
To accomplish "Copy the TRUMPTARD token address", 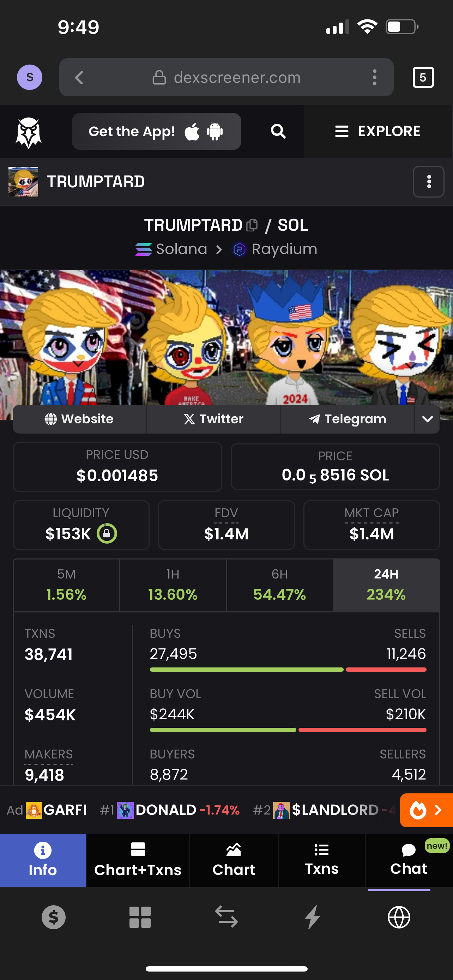I will [252, 225].
